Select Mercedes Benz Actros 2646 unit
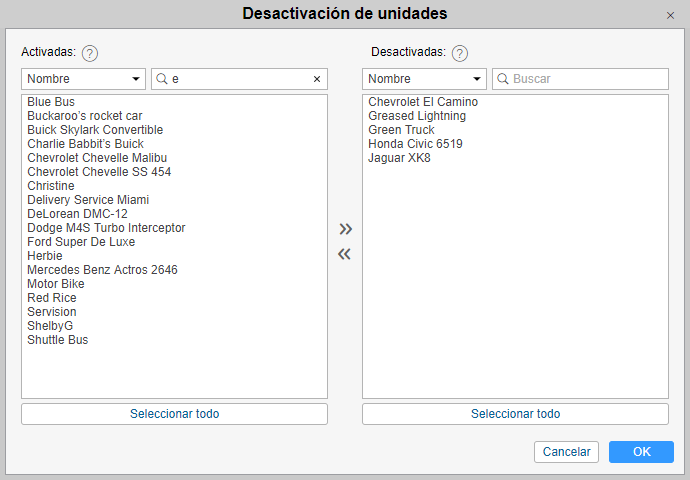This screenshot has width=690, height=480. click(x=102, y=270)
